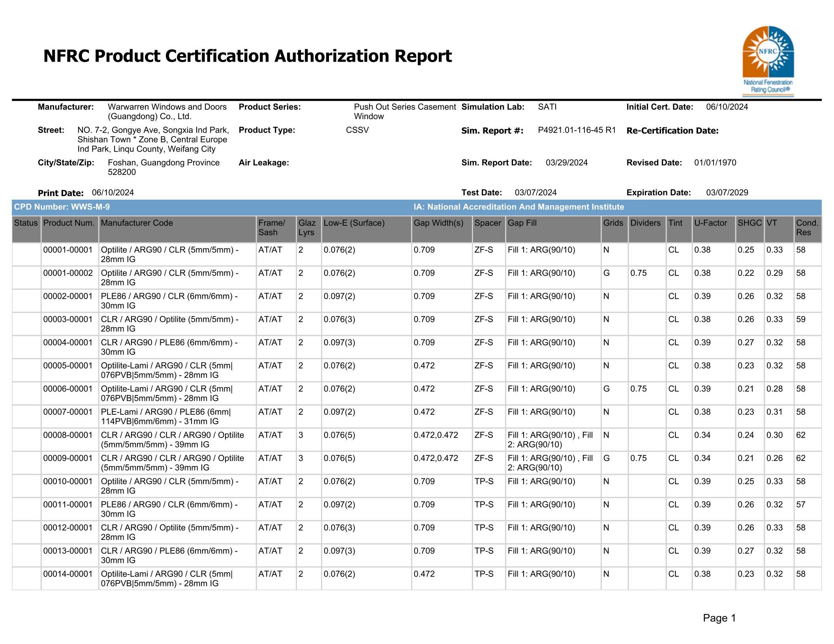The height and width of the screenshot is (644, 834).
Task: Click the report title heading
Action: coord(247,56)
